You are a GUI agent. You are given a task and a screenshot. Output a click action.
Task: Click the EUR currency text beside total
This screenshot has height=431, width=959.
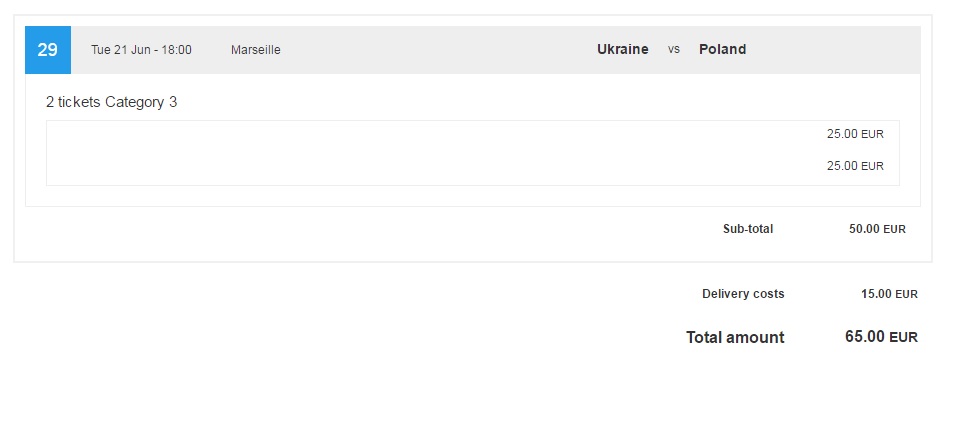[903, 337]
